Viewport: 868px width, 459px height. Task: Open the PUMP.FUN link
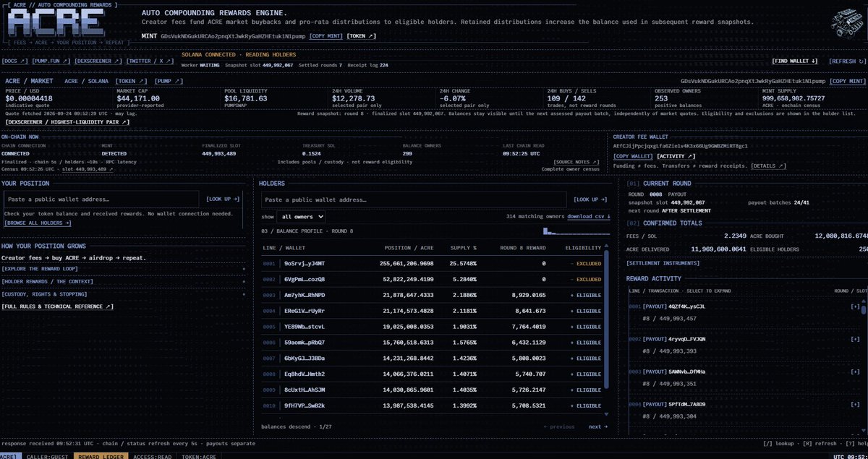tap(51, 61)
